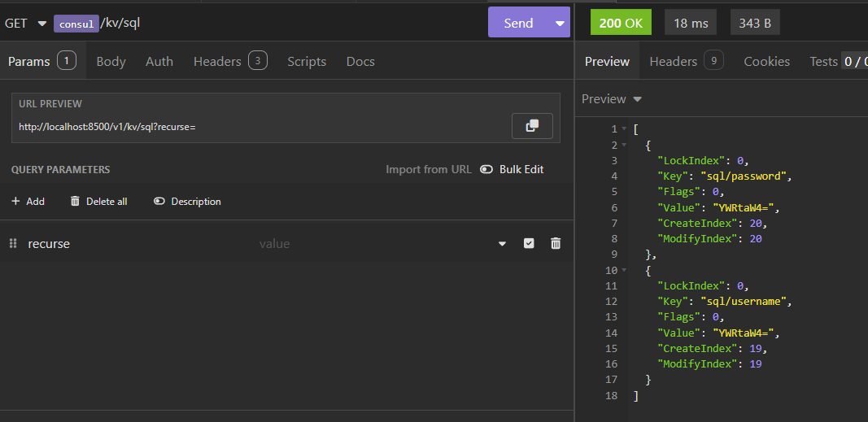
Task: Switch to the Body tab
Action: tap(111, 61)
